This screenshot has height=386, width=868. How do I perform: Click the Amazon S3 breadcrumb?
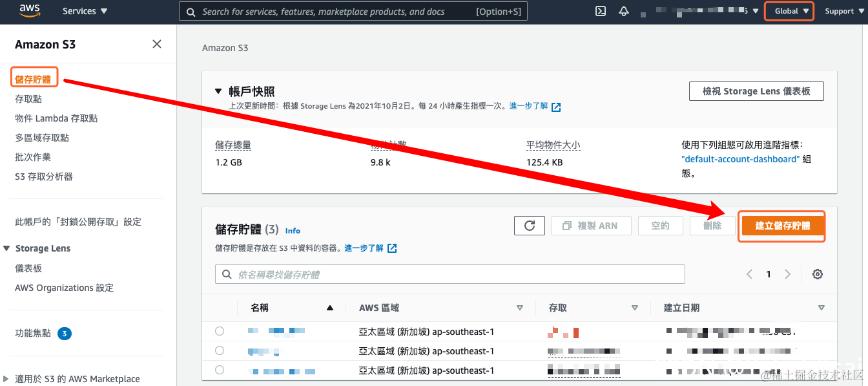click(x=225, y=48)
